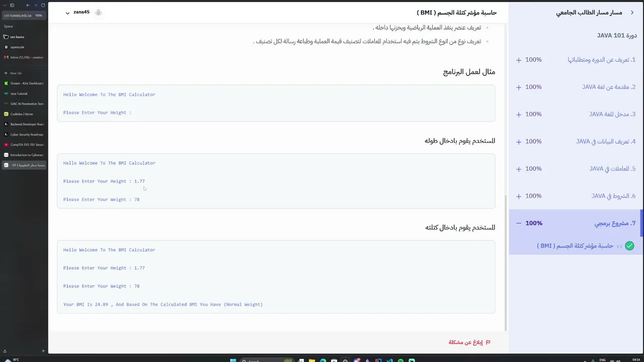This screenshot has width=644, height=362.
Task: Switch to Stream - Kick Dashboard tab
Action: (x=24, y=83)
